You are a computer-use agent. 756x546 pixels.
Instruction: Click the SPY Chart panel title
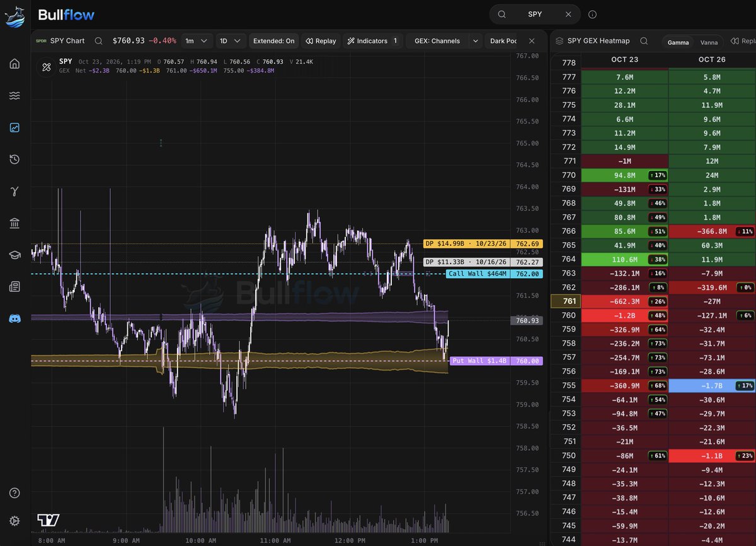click(66, 41)
